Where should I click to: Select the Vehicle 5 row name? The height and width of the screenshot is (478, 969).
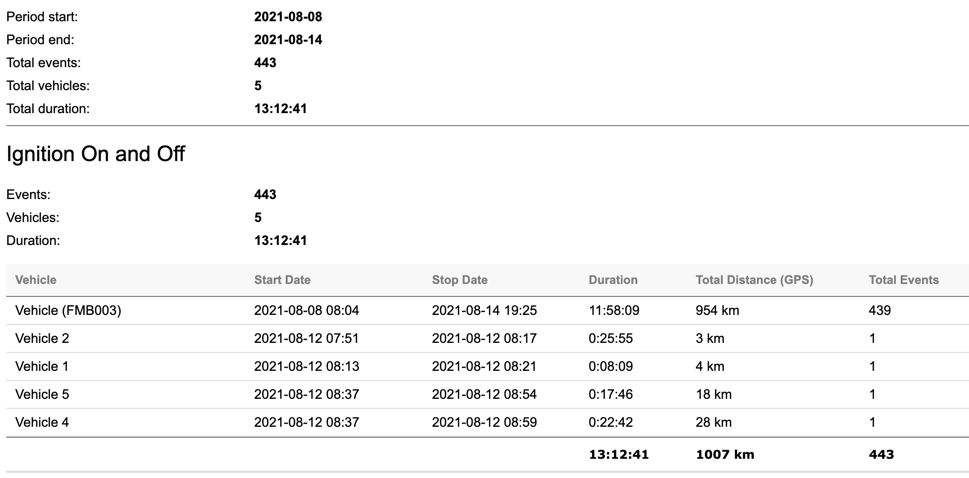[x=42, y=395]
